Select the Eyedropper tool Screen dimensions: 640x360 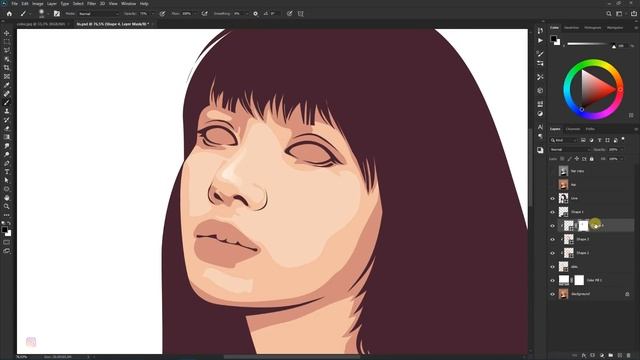(x=7, y=85)
